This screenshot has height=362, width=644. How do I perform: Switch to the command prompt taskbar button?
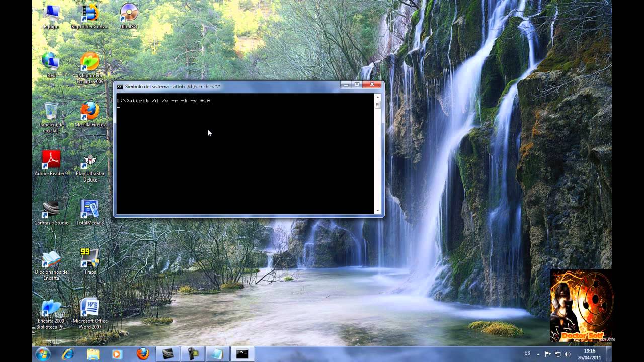[243, 354]
